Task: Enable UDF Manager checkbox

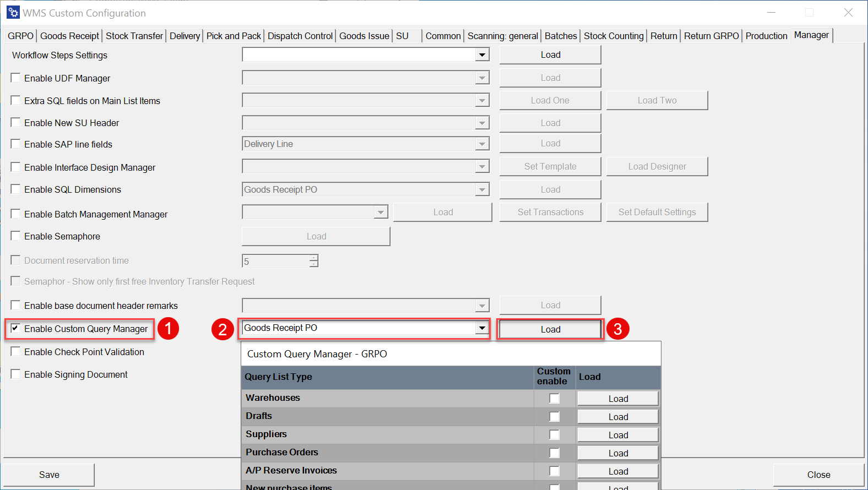Action: [x=16, y=78]
